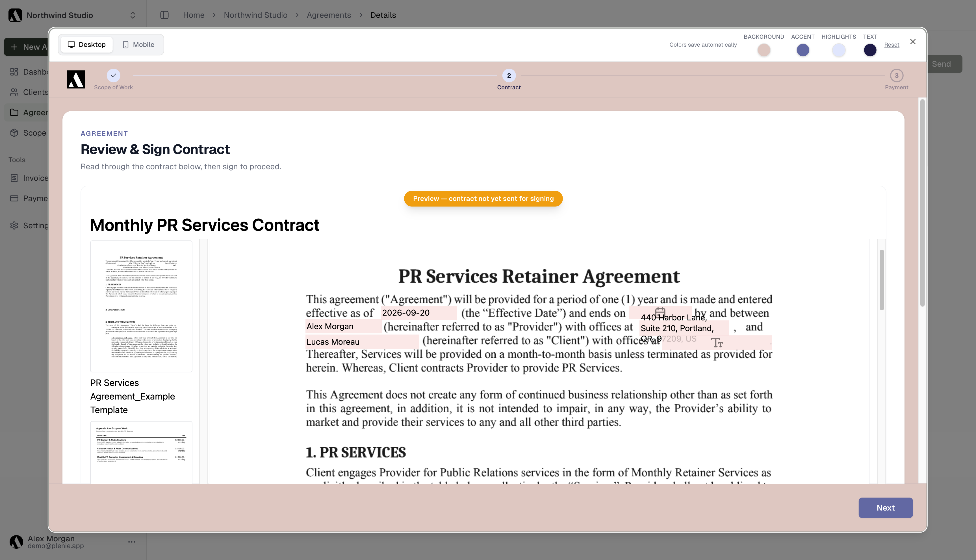Viewport: 976px width, 560px height.
Task: Click the preview not yet sent banner
Action: [x=483, y=198]
